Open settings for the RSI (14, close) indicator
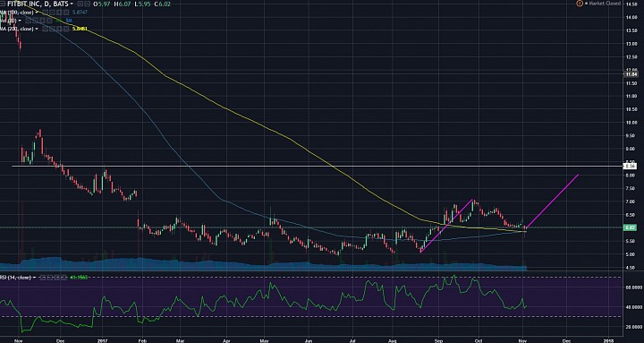This screenshot has height=343, width=644. point(50,278)
